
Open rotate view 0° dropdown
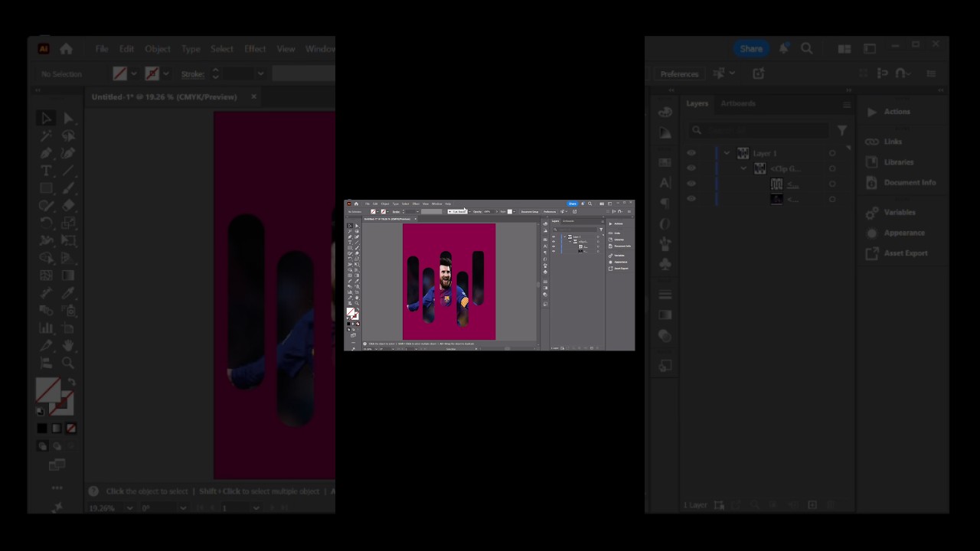pos(182,508)
